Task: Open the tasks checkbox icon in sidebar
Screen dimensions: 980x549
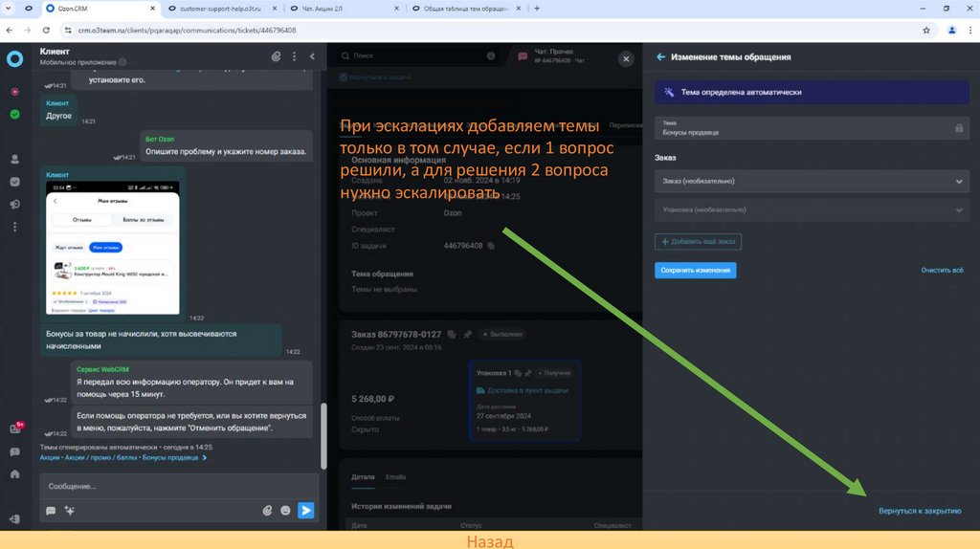Action: pyautogui.click(x=14, y=182)
